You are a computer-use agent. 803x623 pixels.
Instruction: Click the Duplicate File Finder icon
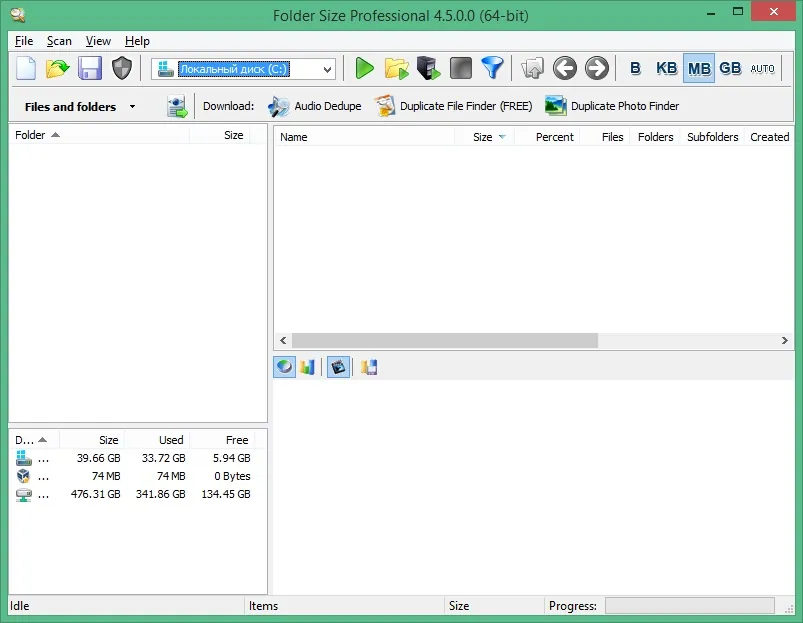(x=385, y=106)
